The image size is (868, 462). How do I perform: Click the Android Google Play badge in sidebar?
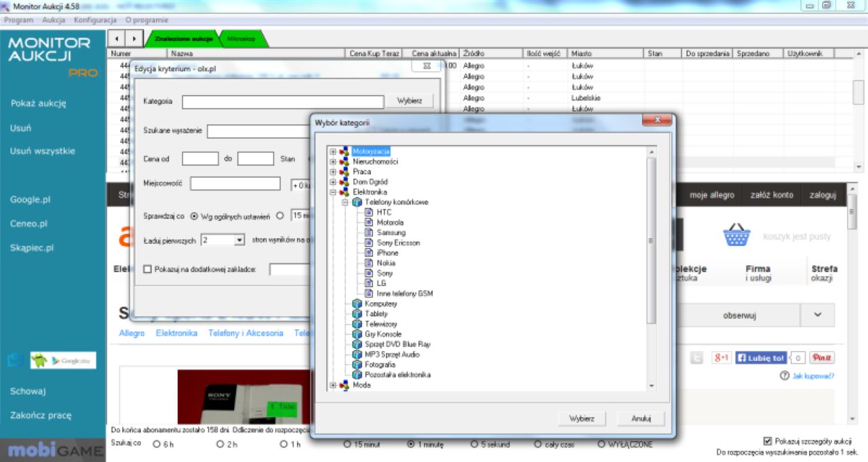[63, 360]
